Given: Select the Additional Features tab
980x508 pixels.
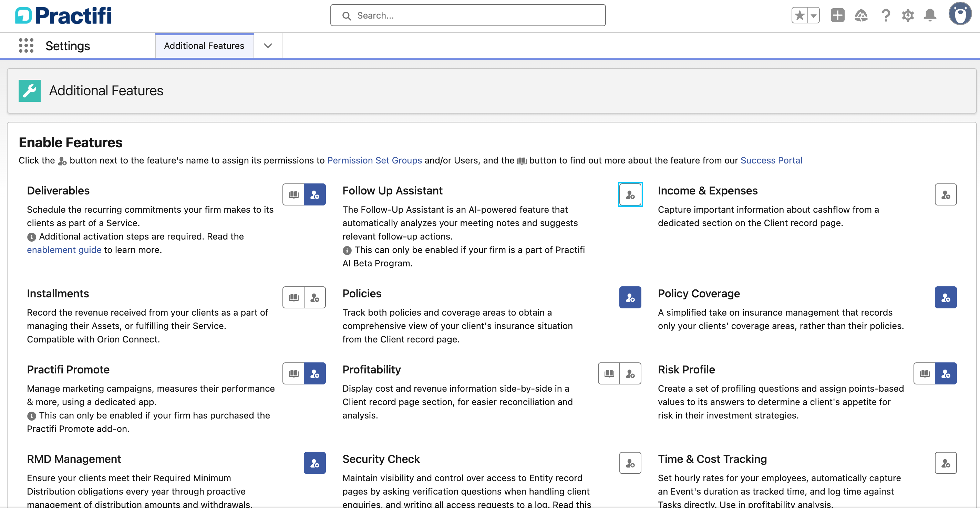Looking at the screenshot, I should [204, 46].
